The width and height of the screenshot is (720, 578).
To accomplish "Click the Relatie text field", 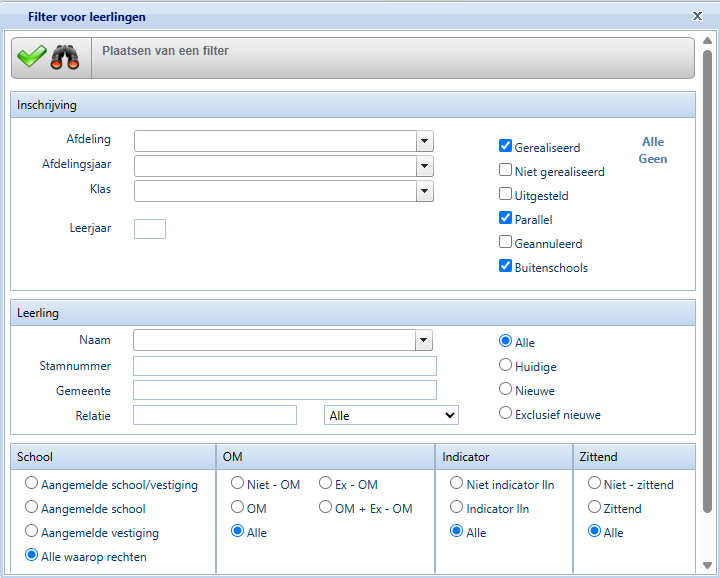I will pyautogui.click(x=215, y=415).
